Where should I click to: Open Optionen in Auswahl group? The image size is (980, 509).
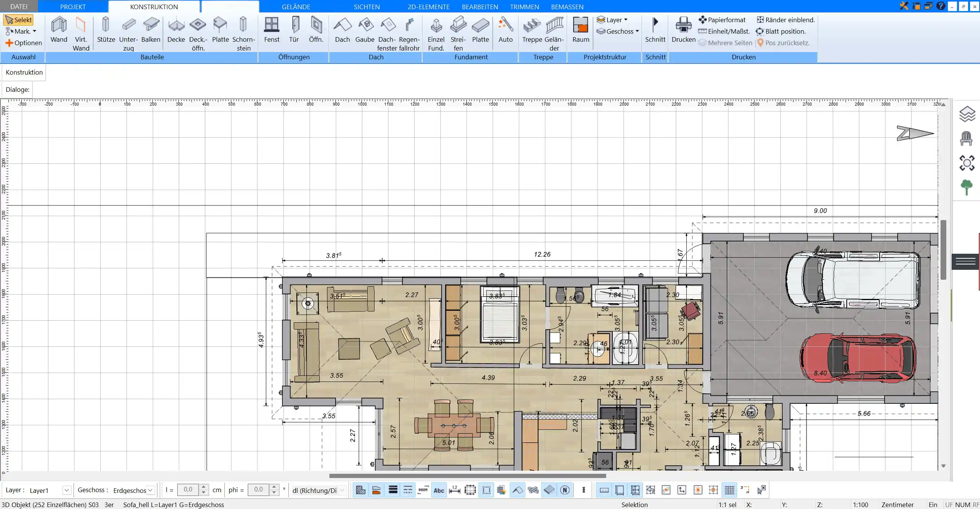(x=24, y=43)
